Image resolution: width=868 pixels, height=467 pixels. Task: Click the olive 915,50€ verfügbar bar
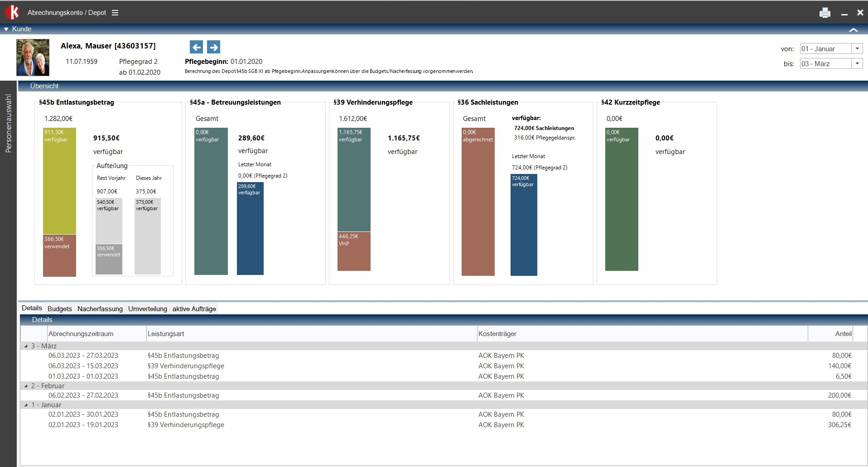(59, 181)
